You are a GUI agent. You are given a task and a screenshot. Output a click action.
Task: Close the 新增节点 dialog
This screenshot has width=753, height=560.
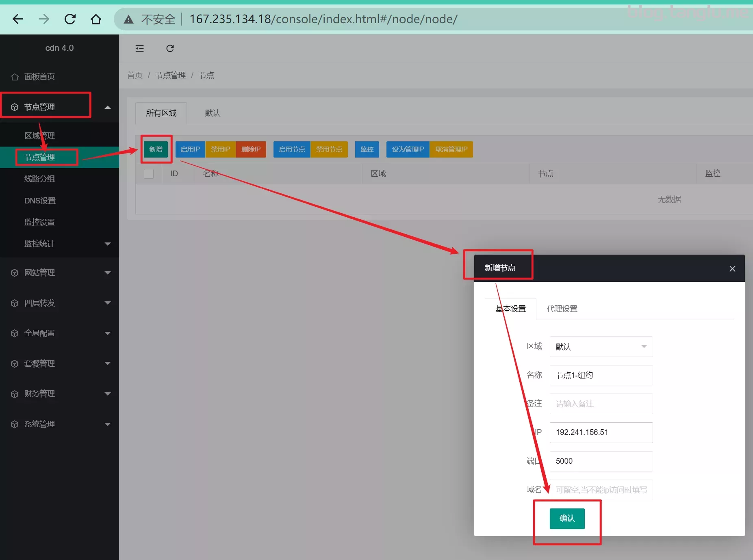click(x=732, y=269)
